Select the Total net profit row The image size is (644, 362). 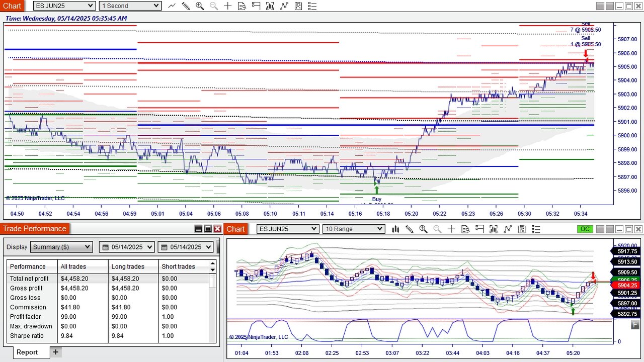point(29,279)
